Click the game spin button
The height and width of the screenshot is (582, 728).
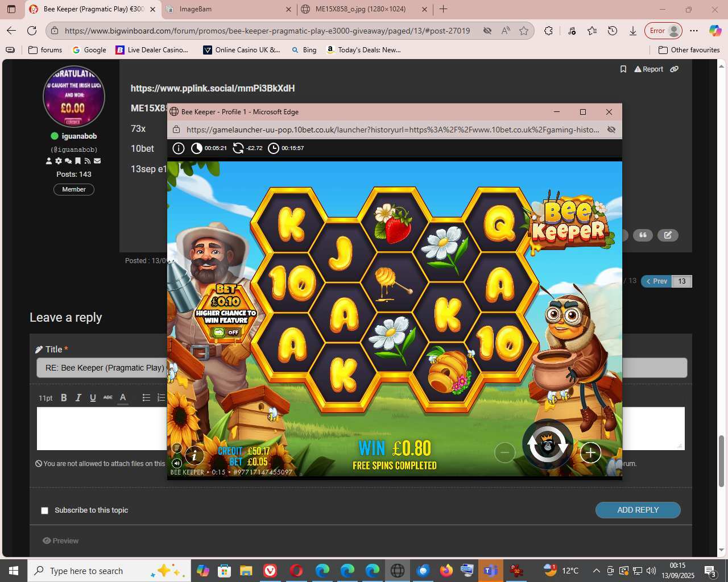click(548, 445)
